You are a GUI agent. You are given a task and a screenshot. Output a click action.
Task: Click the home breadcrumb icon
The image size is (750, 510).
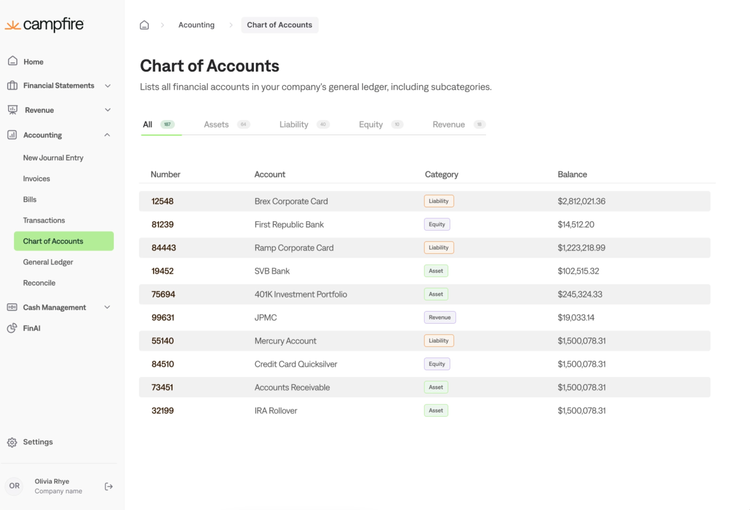[144, 25]
